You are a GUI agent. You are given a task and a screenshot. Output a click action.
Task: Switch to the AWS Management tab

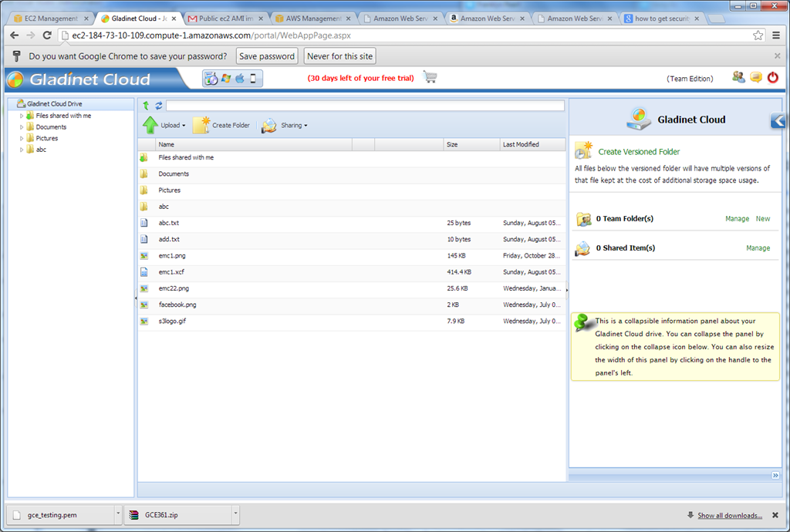coord(313,19)
